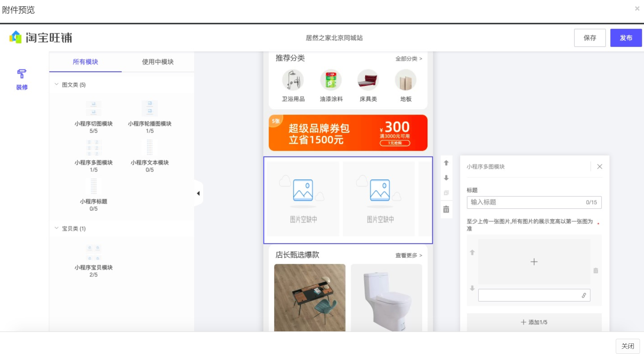The width and height of the screenshot is (644, 354).
Task: Collapse the 宝贝类 (1) section
Action: coord(56,228)
